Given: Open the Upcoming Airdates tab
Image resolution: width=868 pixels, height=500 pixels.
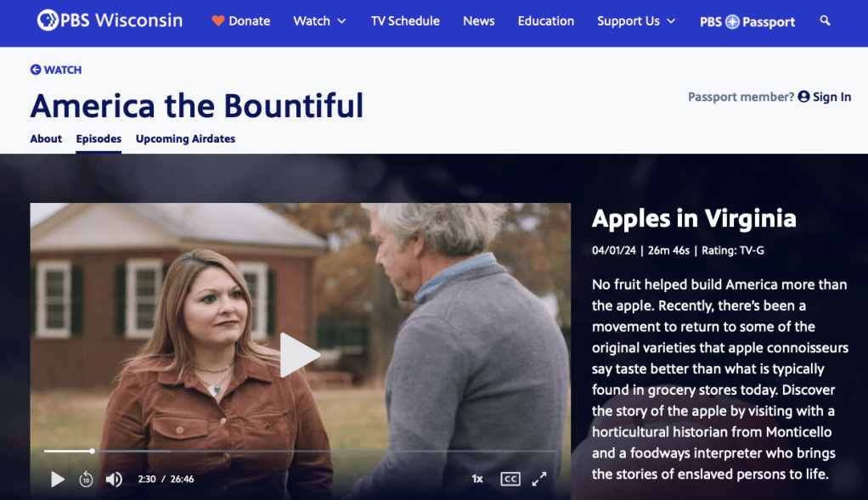Looking at the screenshot, I should tap(185, 139).
